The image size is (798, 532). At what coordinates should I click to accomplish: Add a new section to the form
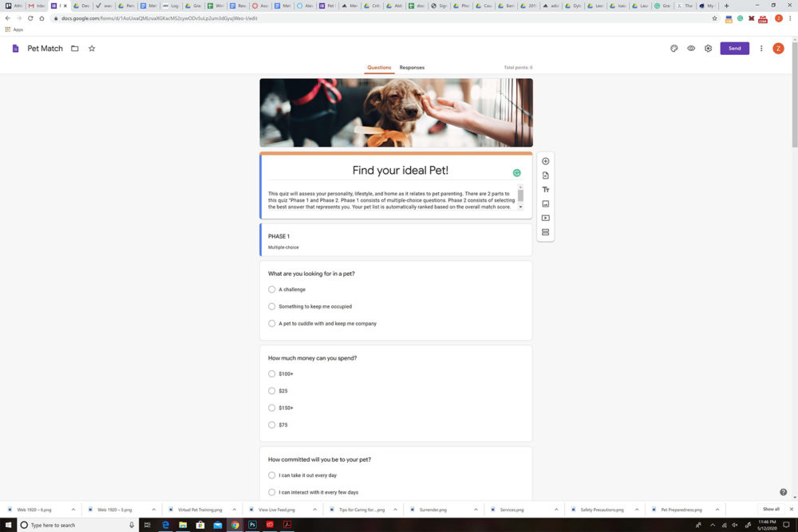coord(546,232)
